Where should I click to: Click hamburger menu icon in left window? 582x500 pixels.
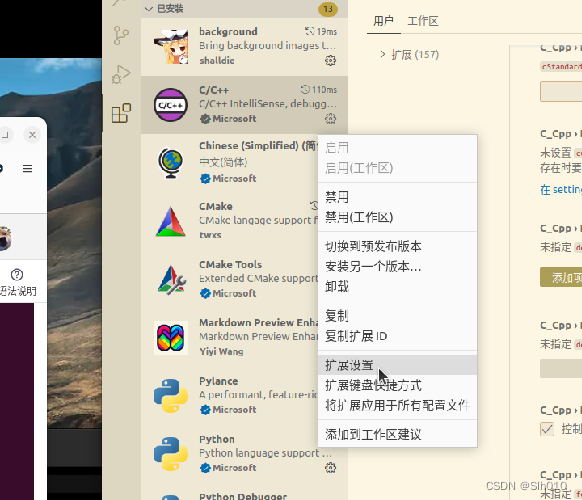27,169
